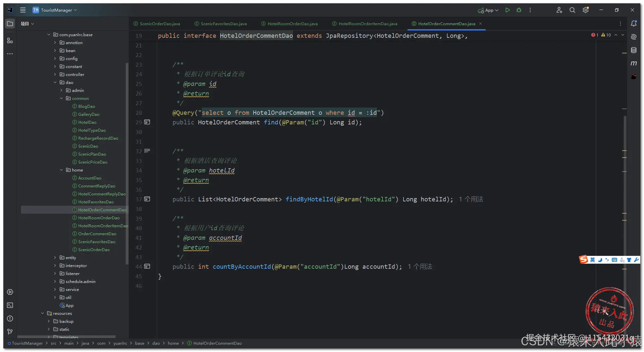Open the TouristManager breadcrumb
The height and width of the screenshot is (352, 644).
(26, 343)
